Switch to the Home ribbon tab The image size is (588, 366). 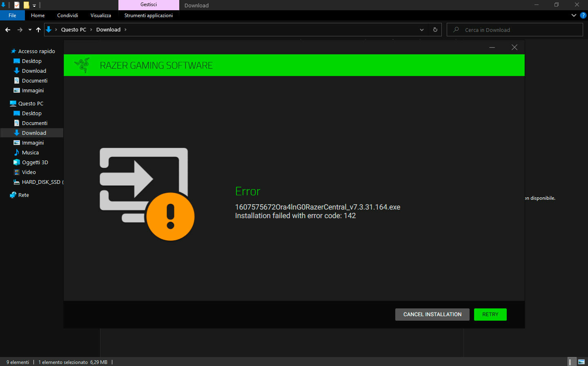[x=38, y=16]
